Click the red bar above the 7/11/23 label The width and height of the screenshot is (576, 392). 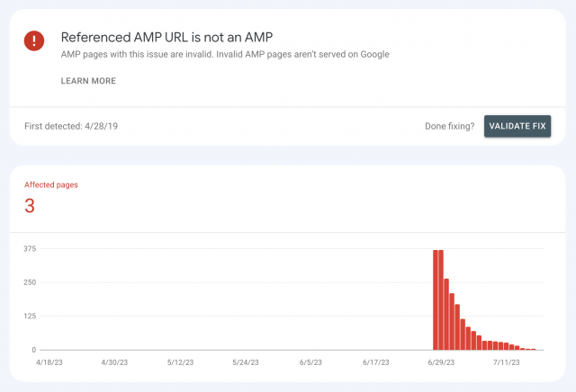pos(507,346)
